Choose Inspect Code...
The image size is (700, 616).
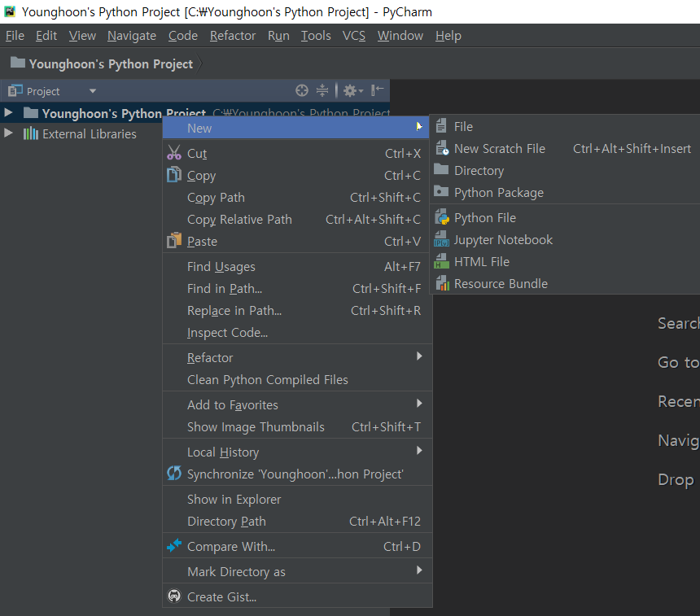(297, 332)
